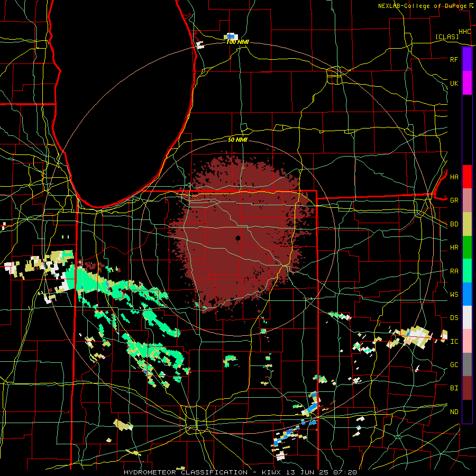This screenshot has height=476, width=476.
Task: Click the 'UK' legend label
Action: pyautogui.click(x=454, y=83)
